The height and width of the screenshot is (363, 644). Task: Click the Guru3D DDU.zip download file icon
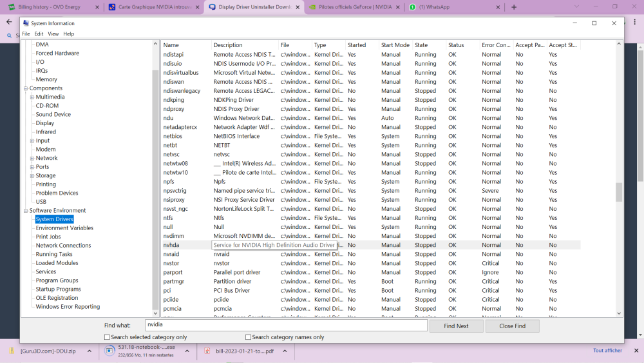pos(12,351)
